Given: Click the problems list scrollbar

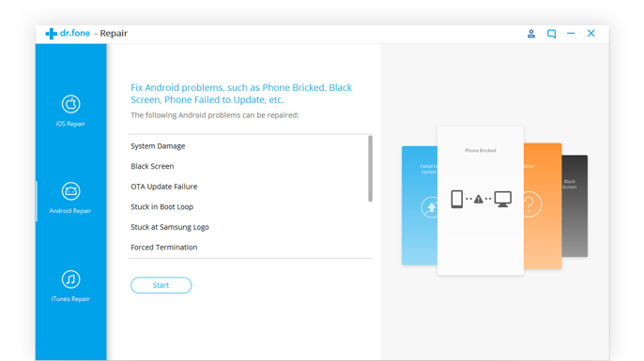Looking at the screenshot, I should tap(370, 168).
